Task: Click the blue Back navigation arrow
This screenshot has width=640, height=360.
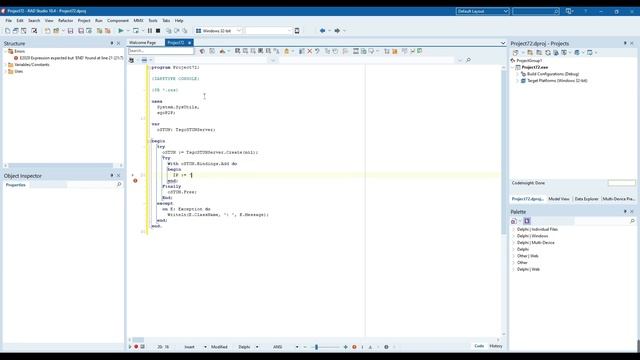Action: (322, 31)
